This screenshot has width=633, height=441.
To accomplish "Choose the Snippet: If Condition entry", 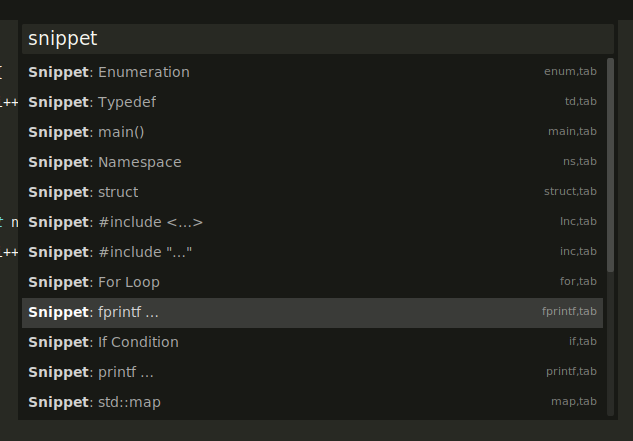I will pyautogui.click(x=103, y=342).
